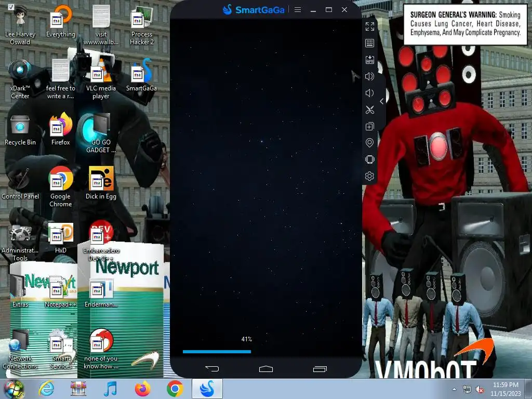The height and width of the screenshot is (399, 532).
Task: Click the network tray icon
Action: pyautogui.click(x=467, y=390)
